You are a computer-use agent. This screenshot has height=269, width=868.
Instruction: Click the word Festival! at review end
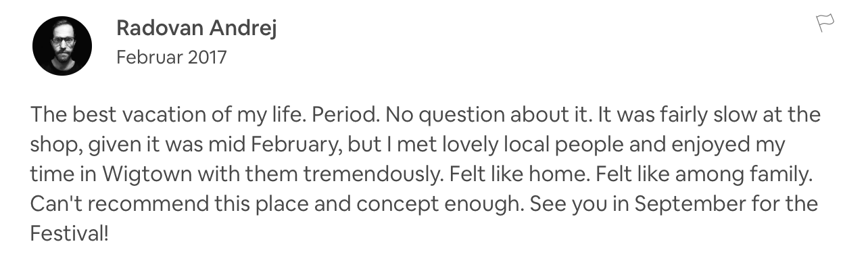[69, 234]
